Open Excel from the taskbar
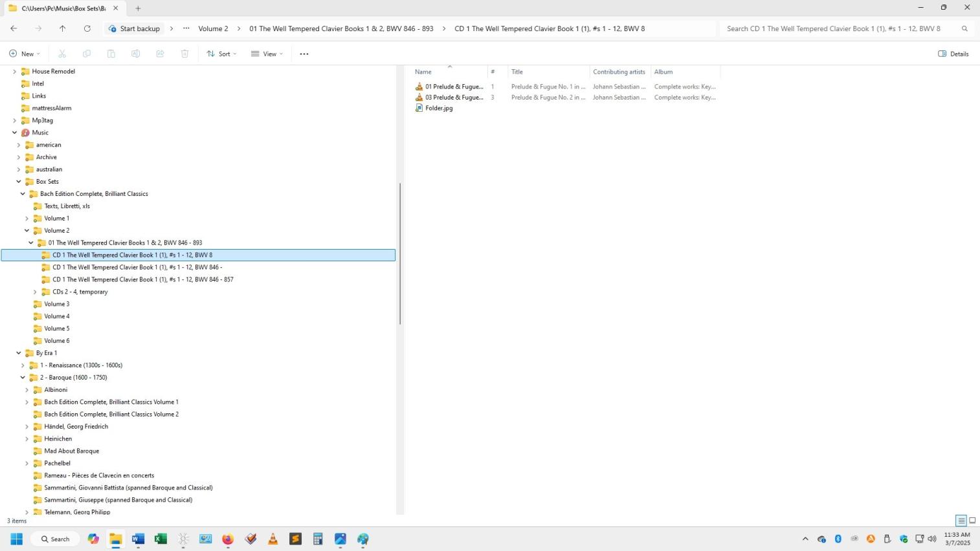Image resolution: width=980 pixels, height=551 pixels. pos(161,539)
